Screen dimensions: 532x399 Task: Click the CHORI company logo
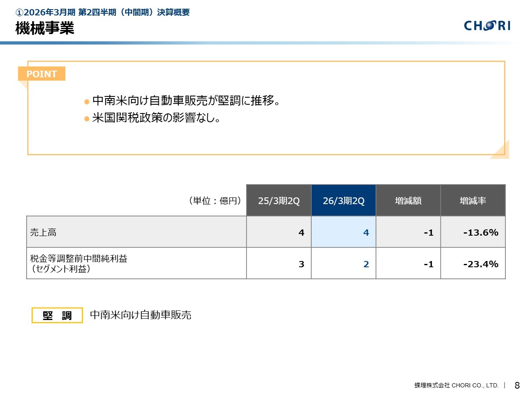tap(487, 26)
